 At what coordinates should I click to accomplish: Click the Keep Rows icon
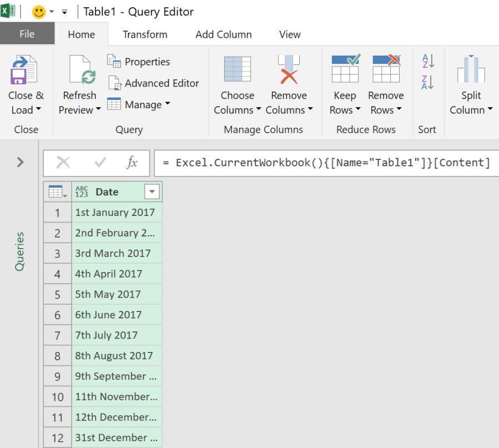[x=345, y=69]
